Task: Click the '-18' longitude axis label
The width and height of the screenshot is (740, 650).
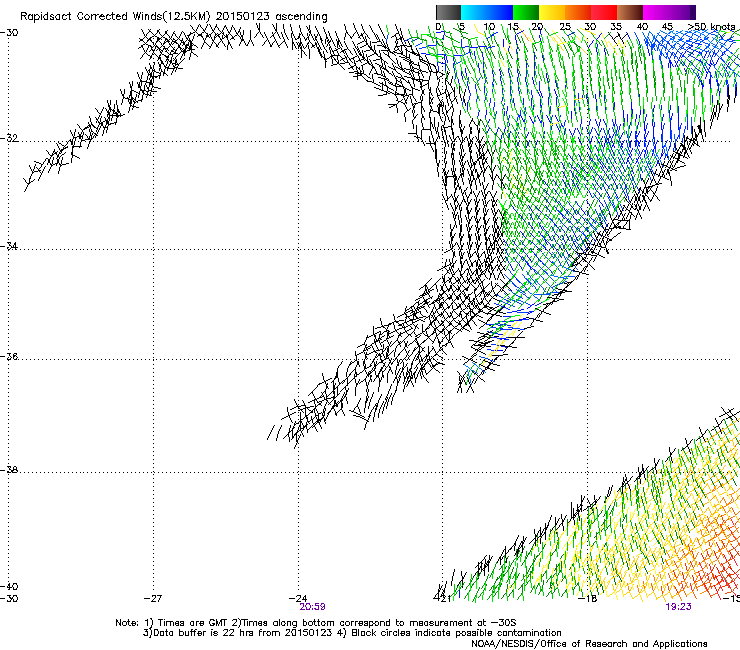Action: [588, 599]
